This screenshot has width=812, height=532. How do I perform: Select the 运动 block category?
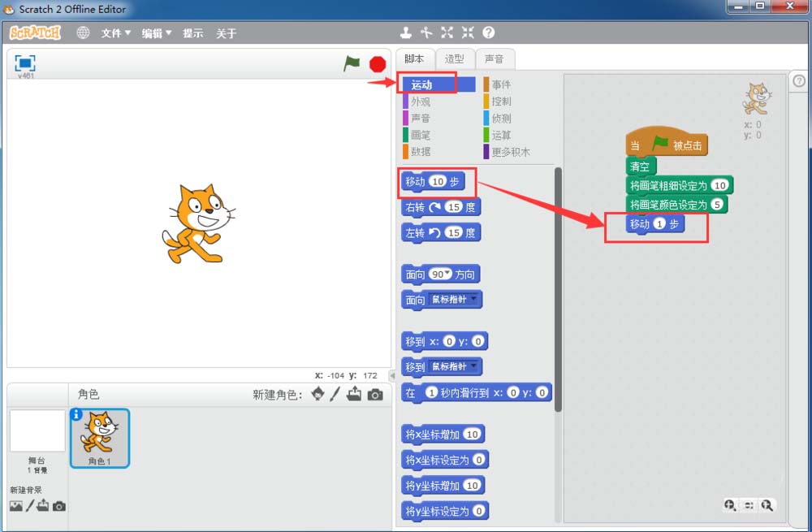438,84
